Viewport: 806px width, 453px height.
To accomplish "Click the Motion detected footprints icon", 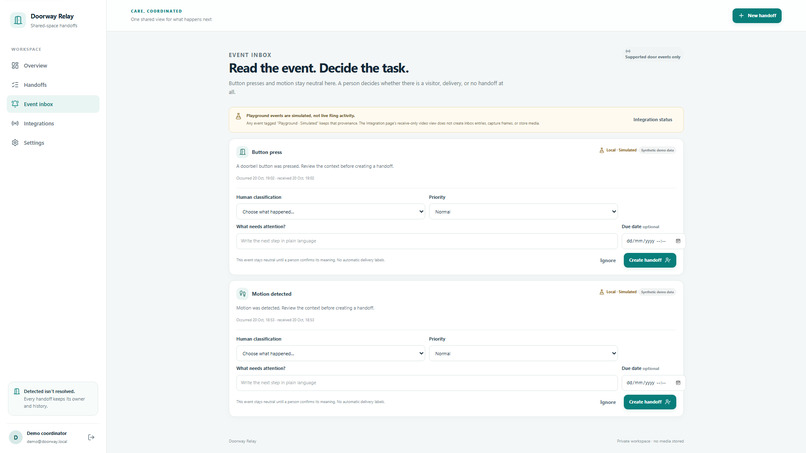I will 243,294.
